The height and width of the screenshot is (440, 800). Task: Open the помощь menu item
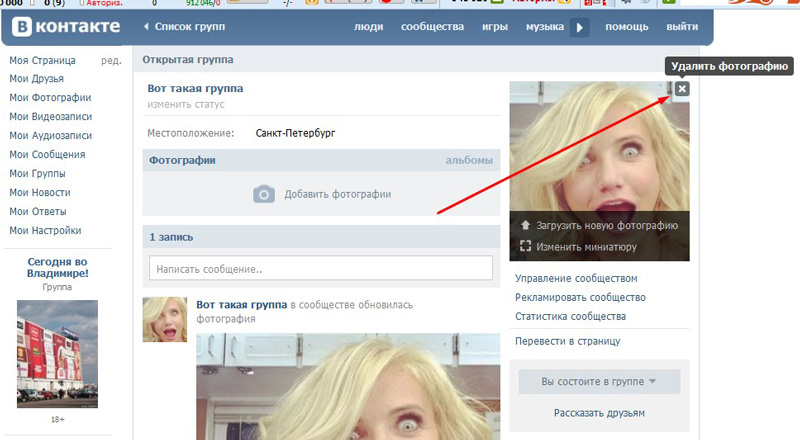tap(627, 27)
